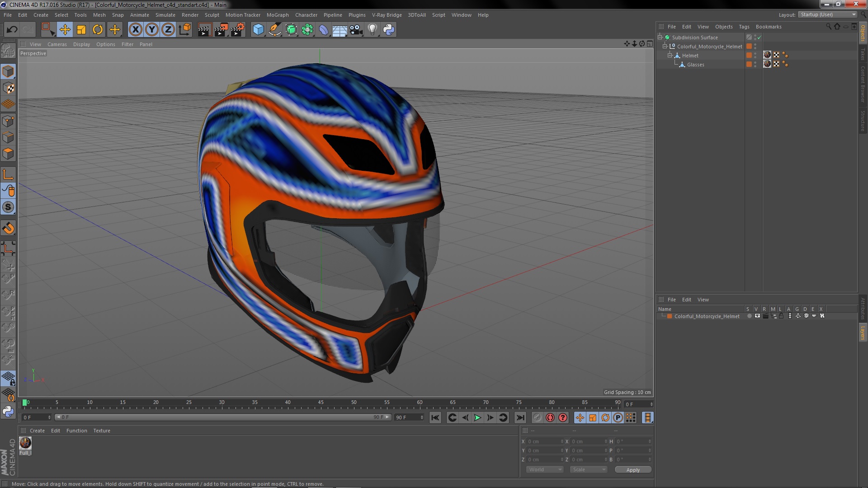Click the Texture tab in lower panel
This screenshot has height=488, width=868.
[102, 430]
